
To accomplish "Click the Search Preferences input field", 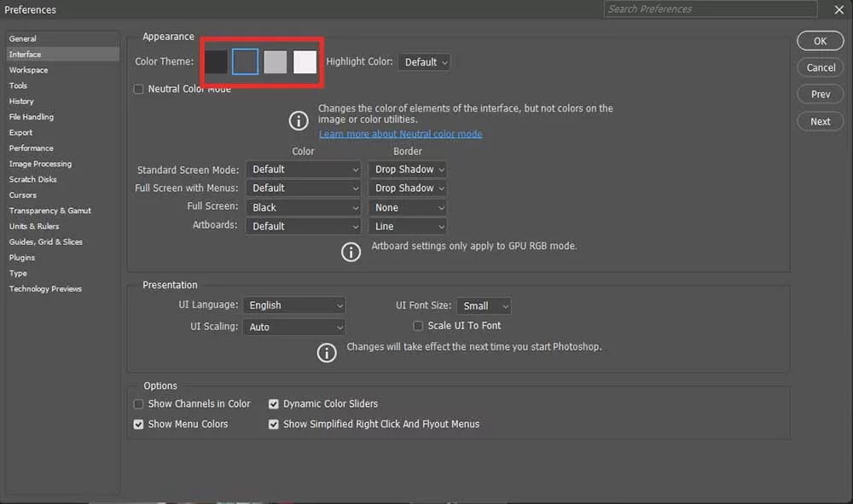I will [x=709, y=9].
